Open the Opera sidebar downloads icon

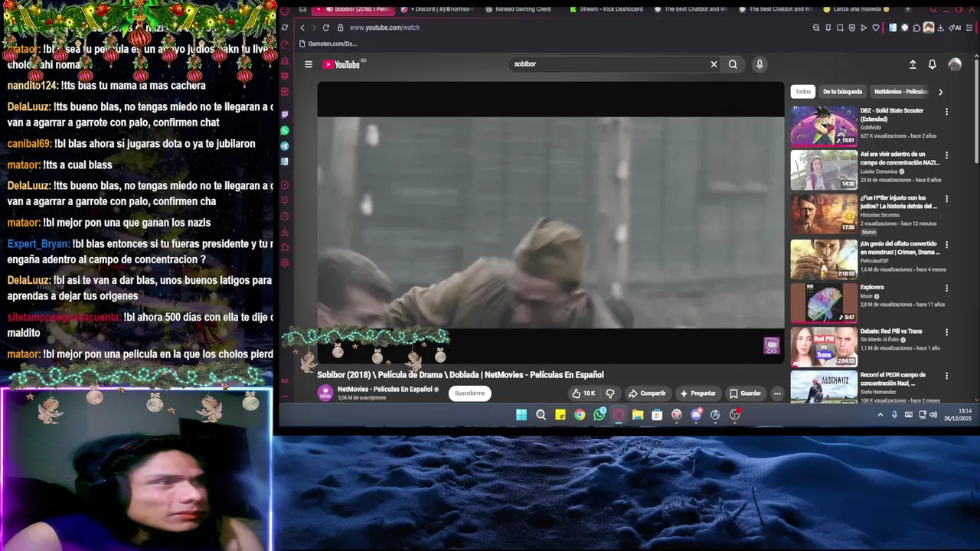coord(285,232)
